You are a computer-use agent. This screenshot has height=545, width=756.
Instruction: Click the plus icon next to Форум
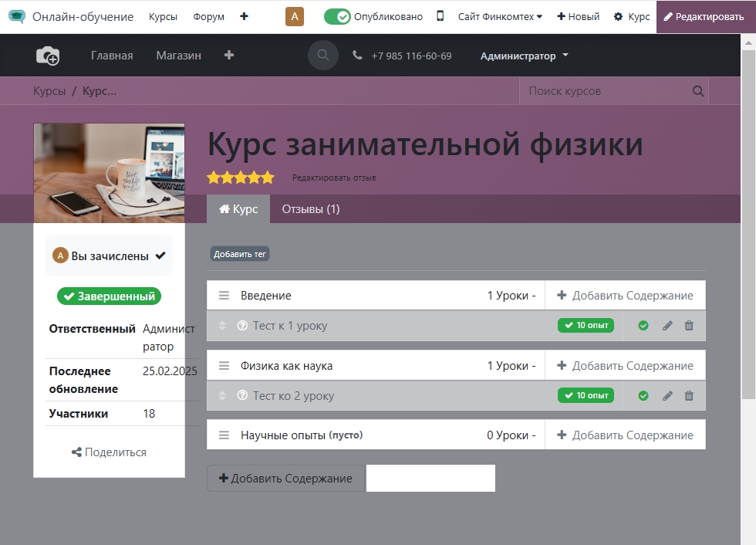click(x=244, y=16)
